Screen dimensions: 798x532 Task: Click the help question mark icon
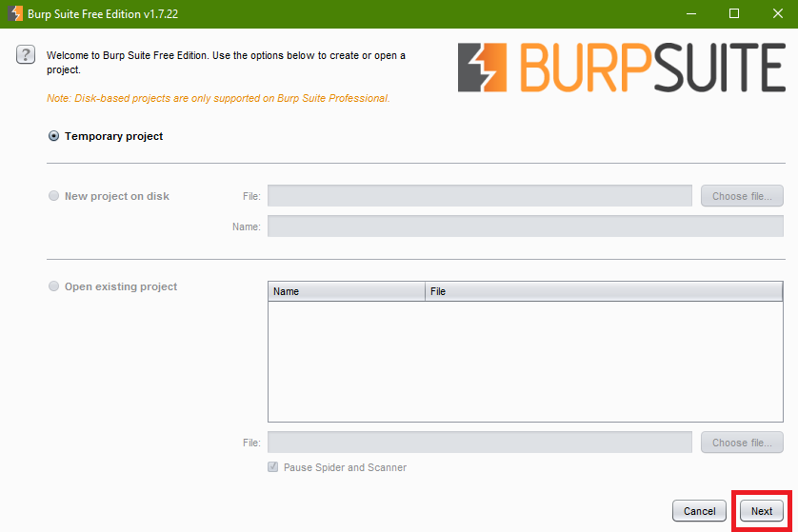click(x=26, y=54)
